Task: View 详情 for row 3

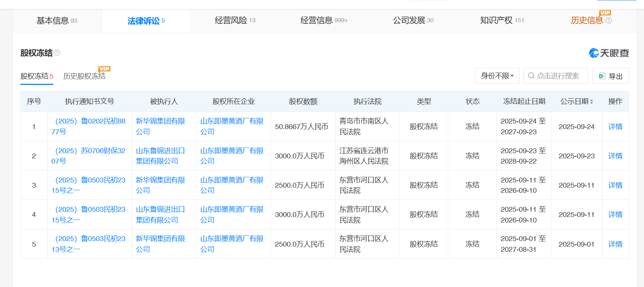Action: (615, 185)
